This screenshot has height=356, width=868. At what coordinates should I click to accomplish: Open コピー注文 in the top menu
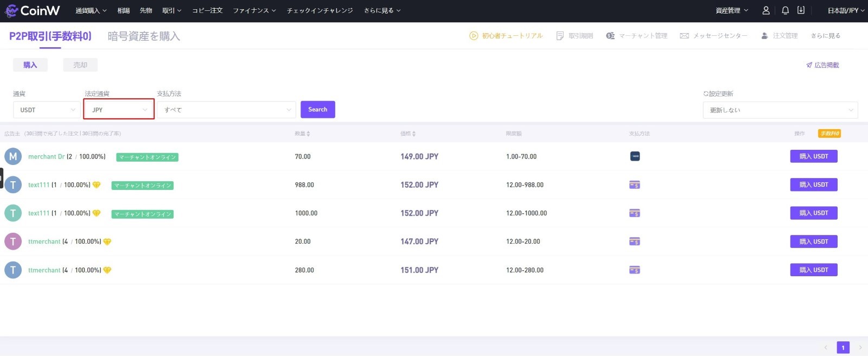tap(207, 10)
